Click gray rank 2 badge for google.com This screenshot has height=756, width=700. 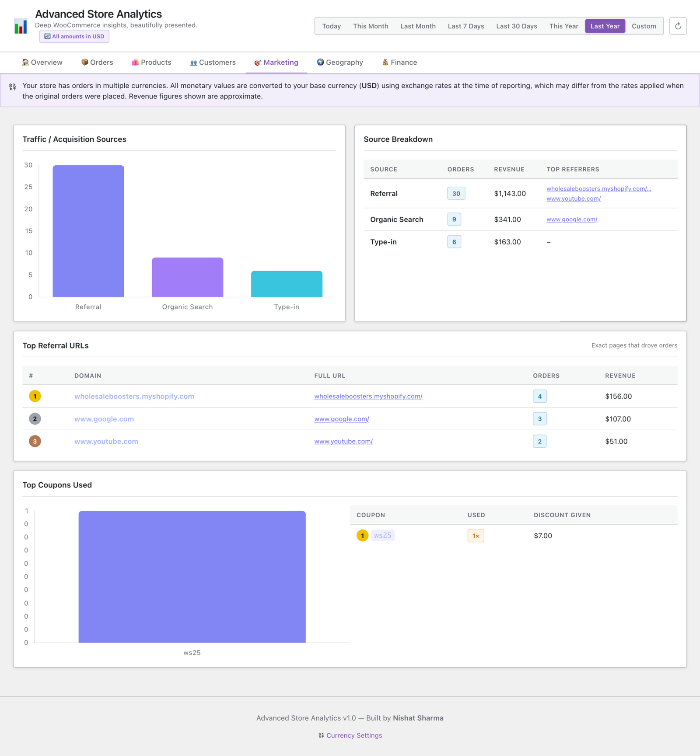tap(35, 419)
